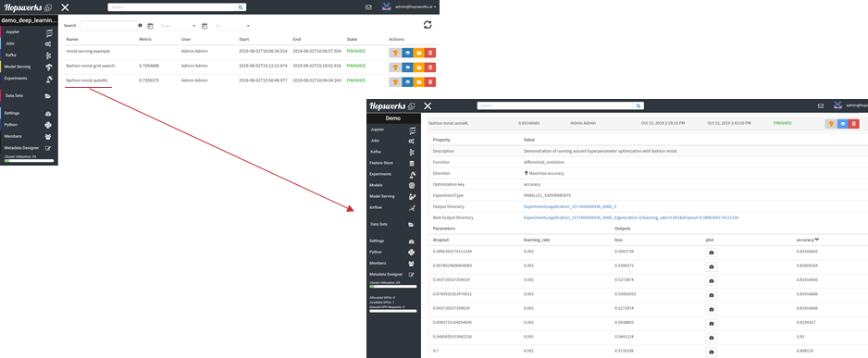868x358 pixels.
Task: View details of fashion mnist grid search
Action: pyautogui.click(x=407, y=67)
